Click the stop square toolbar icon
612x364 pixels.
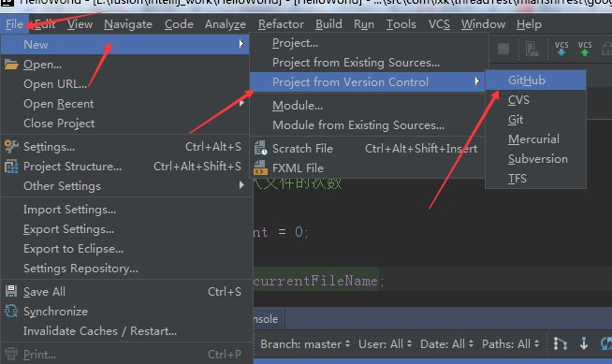pos(503,49)
